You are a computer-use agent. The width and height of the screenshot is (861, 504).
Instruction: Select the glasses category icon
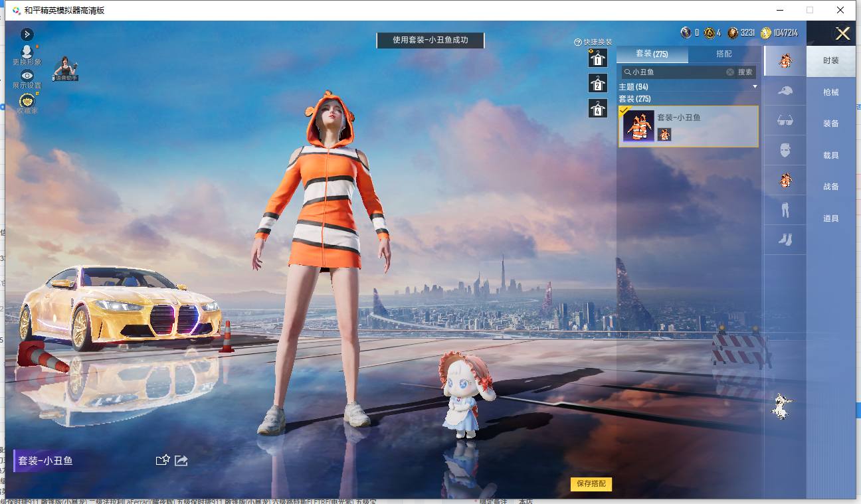[x=785, y=120]
